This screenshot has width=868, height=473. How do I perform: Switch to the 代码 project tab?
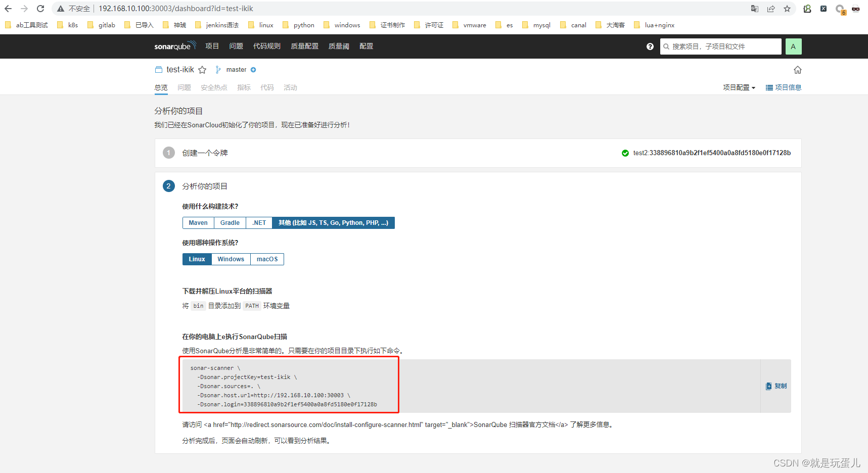pos(267,87)
